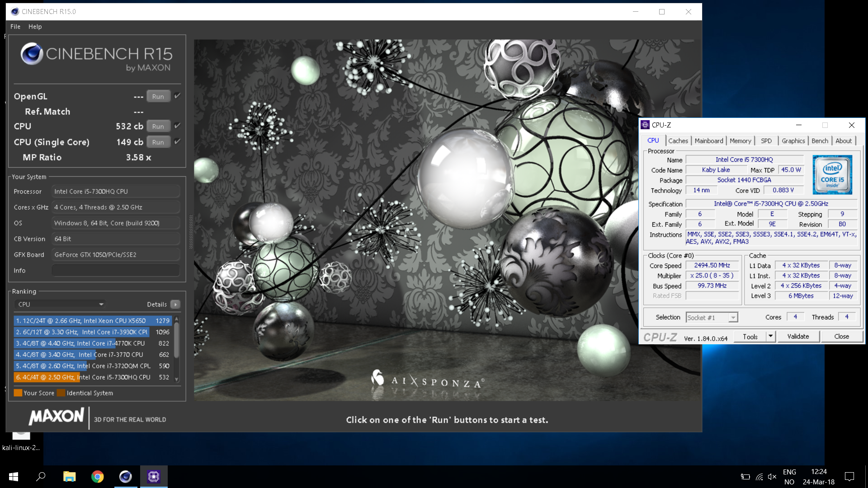868x488 pixels.
Task: Open Google Chrome from taskbar
Action: [x=97, y=477]
